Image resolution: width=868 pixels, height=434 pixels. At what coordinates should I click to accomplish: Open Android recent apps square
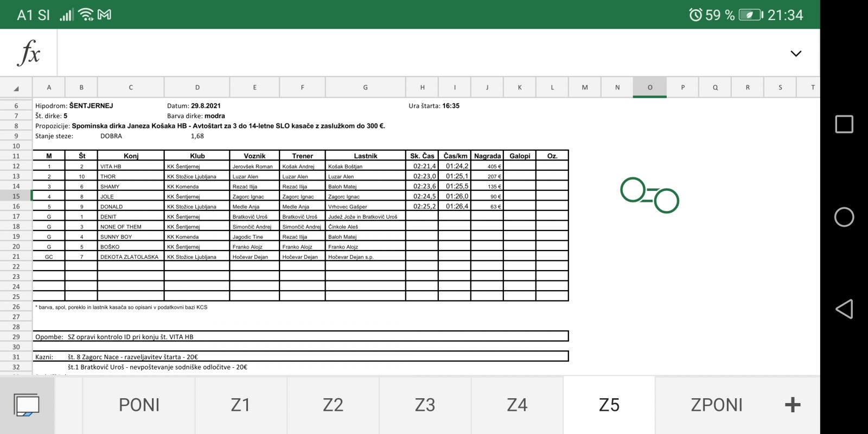[844, 124]
